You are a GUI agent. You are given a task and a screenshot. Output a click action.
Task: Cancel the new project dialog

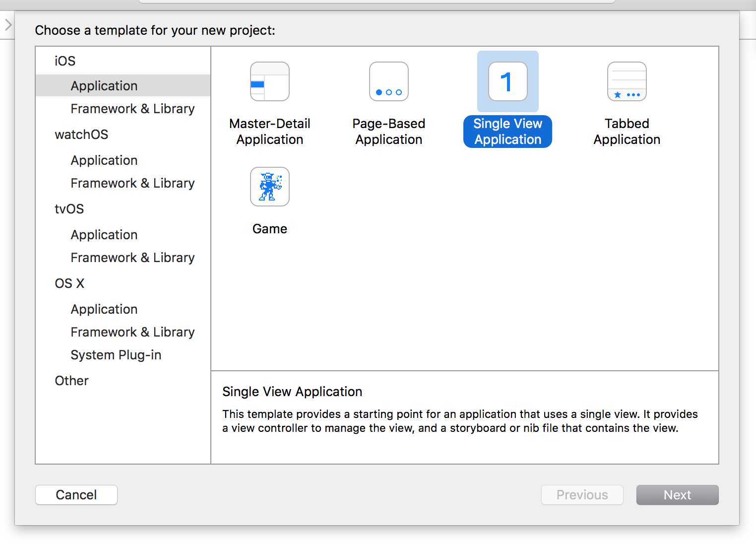point(76,495)
